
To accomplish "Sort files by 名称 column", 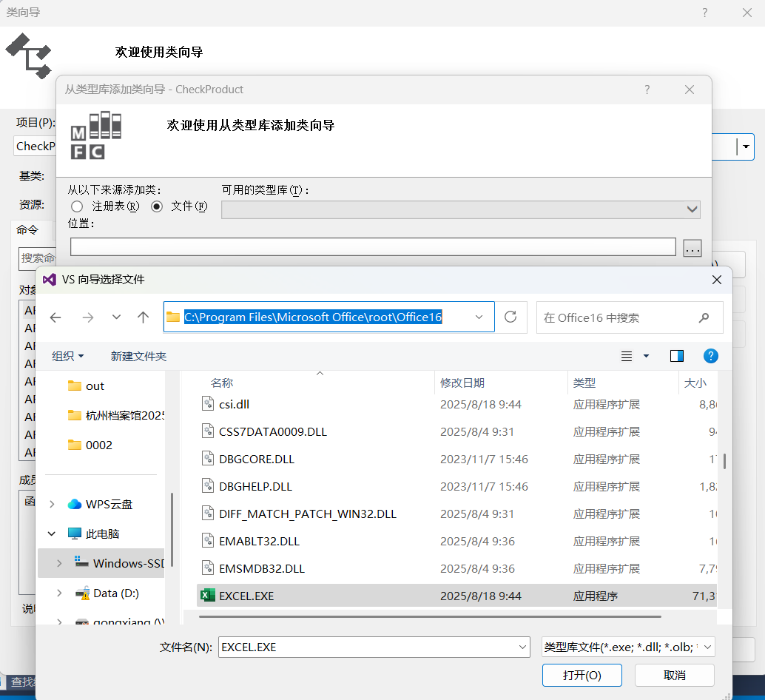I will click(222, 383).
